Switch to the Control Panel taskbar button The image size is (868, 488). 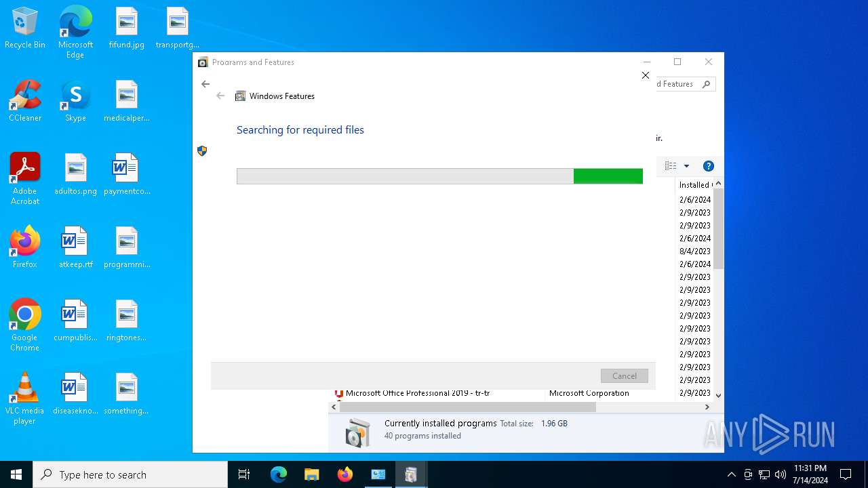coord(378,474)
